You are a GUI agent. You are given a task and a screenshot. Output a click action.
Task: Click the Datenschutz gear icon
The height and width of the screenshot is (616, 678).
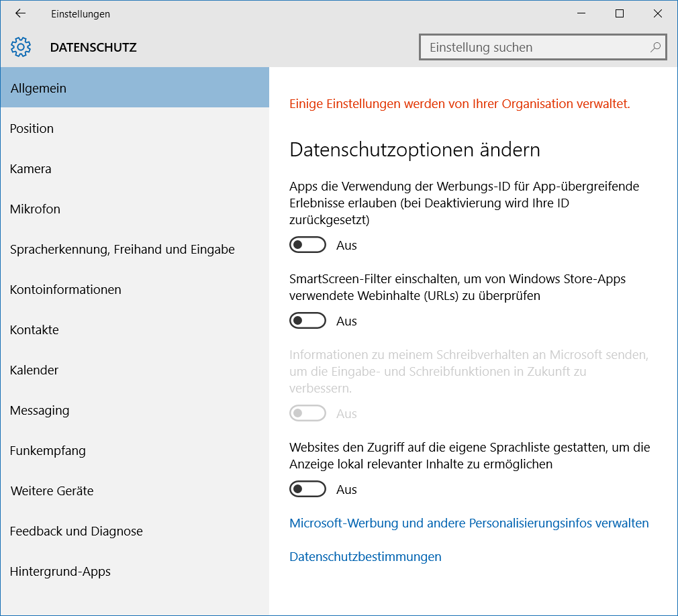tap(21, 47)
